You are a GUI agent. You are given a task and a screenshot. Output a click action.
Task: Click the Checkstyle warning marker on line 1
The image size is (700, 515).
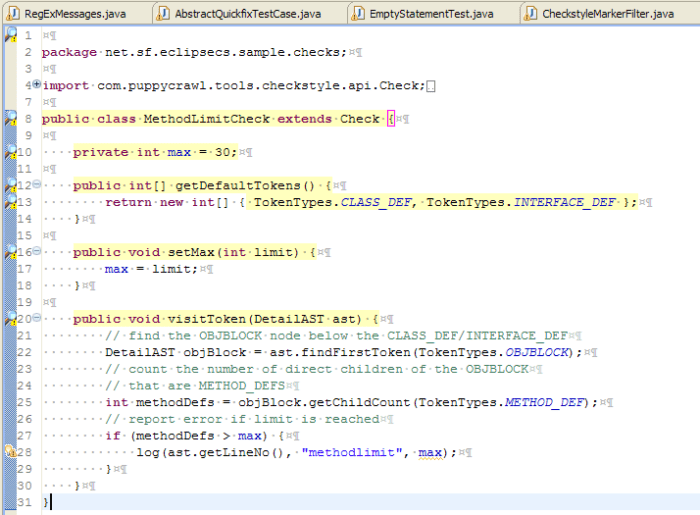(11, 34)
